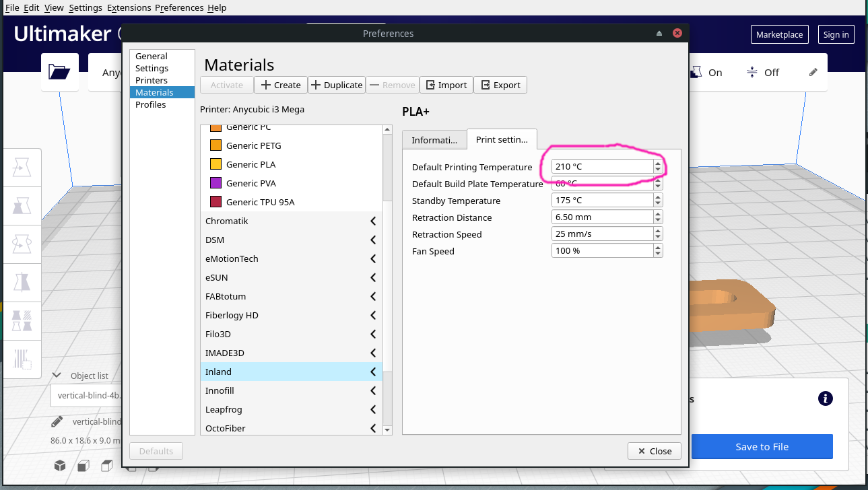Open the Settings menu

(x=86, y=7)
